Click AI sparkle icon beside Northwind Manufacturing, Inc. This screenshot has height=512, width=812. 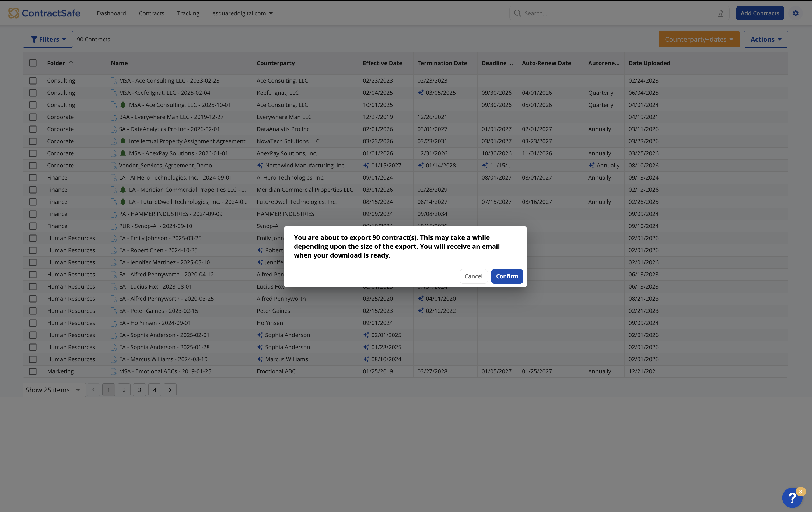[x=260, y=166]
